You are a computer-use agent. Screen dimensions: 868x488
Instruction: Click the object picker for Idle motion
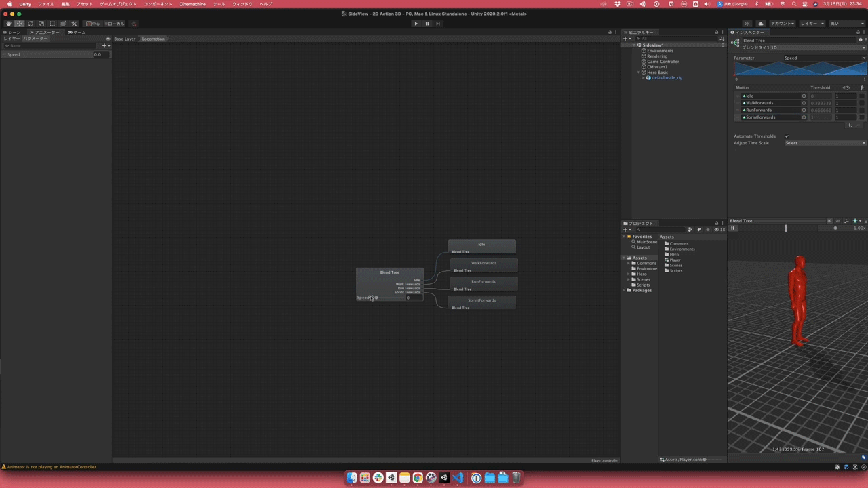(x=804, y=96)
